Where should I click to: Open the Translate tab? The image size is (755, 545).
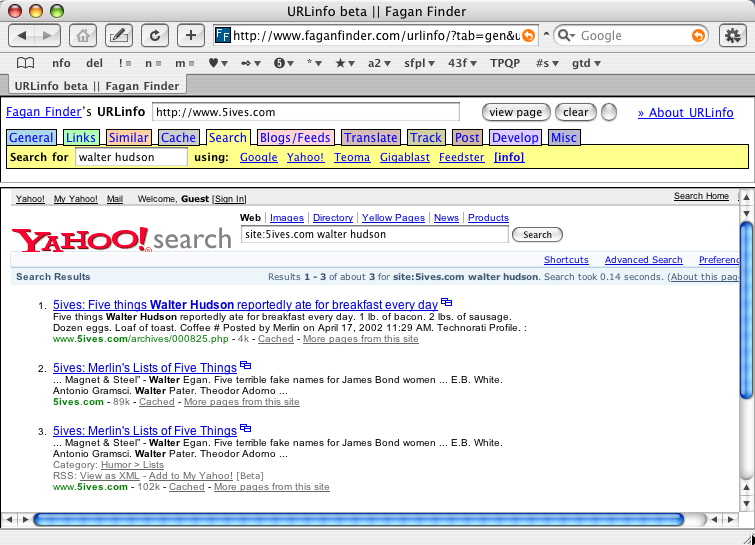371,138
